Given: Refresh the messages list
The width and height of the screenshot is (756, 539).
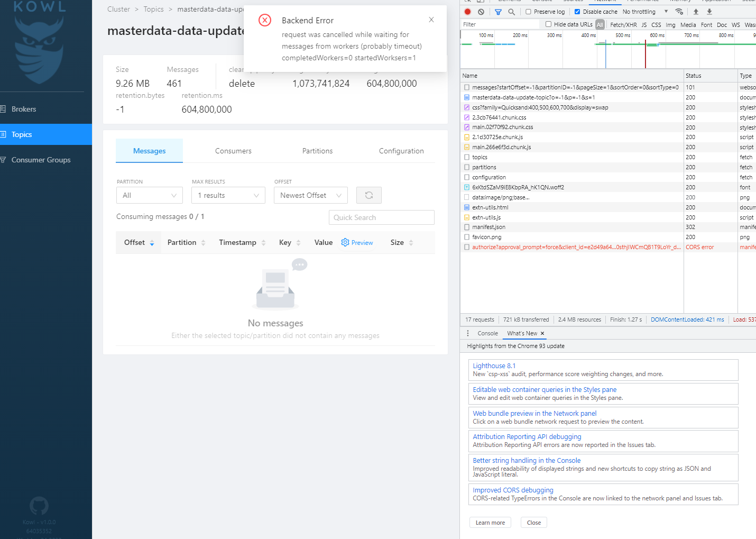Looking at the screenshot, I should pyautogui.click(x=369, y=195).
